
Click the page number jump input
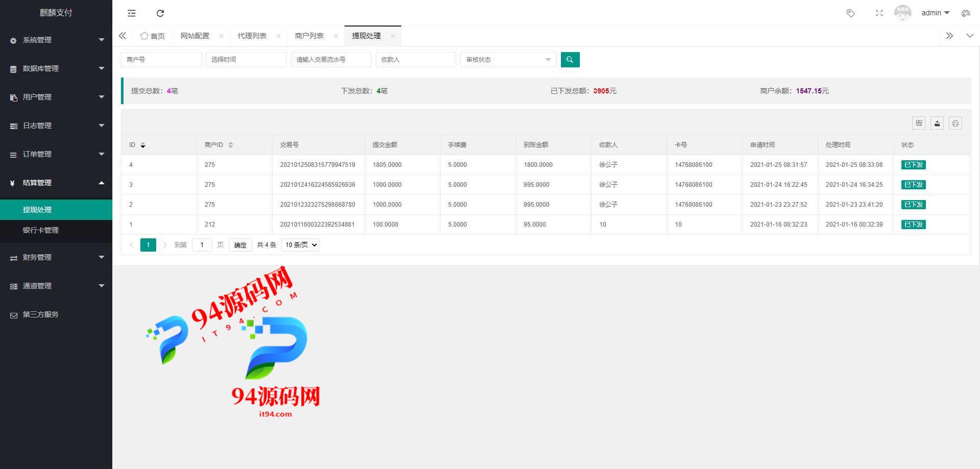tap(202, 245)
